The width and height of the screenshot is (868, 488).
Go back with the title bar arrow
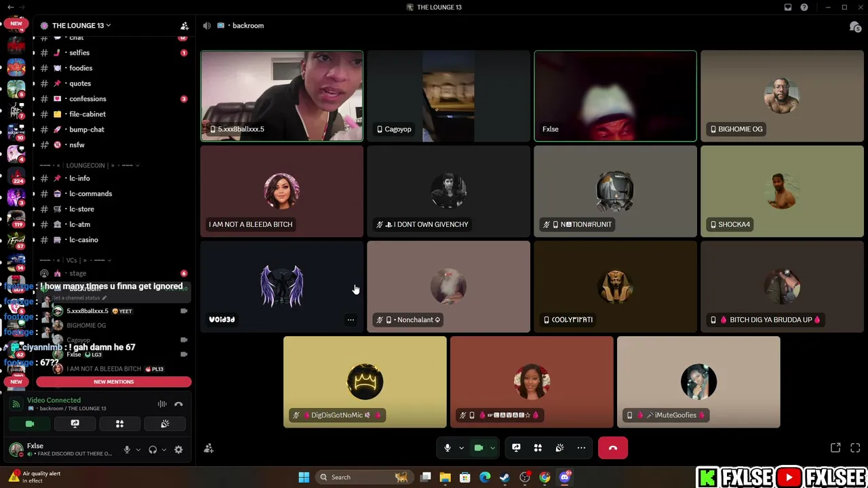11,7
